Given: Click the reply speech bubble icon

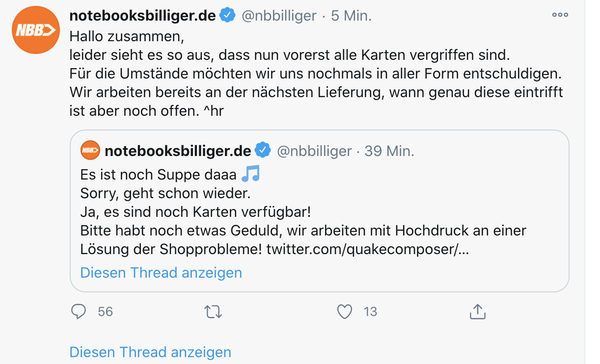Looking at the screenshot, I should [x=79, y=312].
